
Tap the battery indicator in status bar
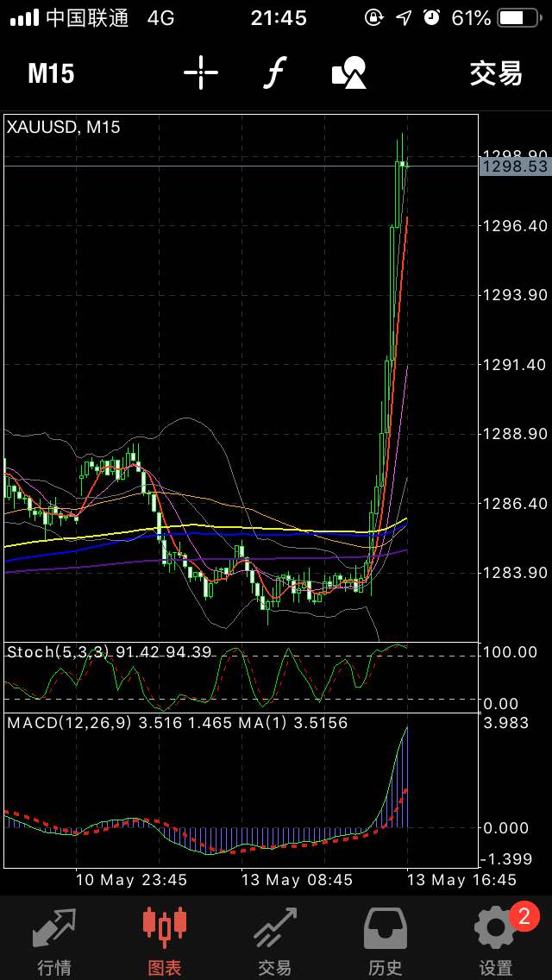[x=518, y=18]
